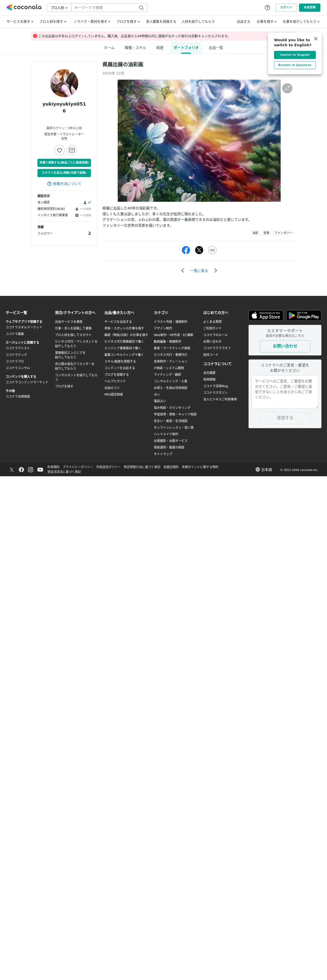Switch to the 出品一覧 tab
The image size is (327, 980).
point(216,48)
